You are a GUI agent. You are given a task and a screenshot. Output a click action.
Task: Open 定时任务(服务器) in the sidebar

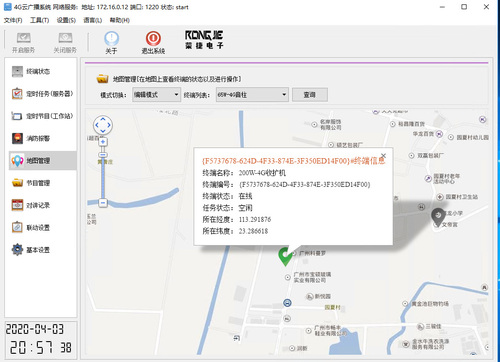pyautogui.click(x=42, y=94)
